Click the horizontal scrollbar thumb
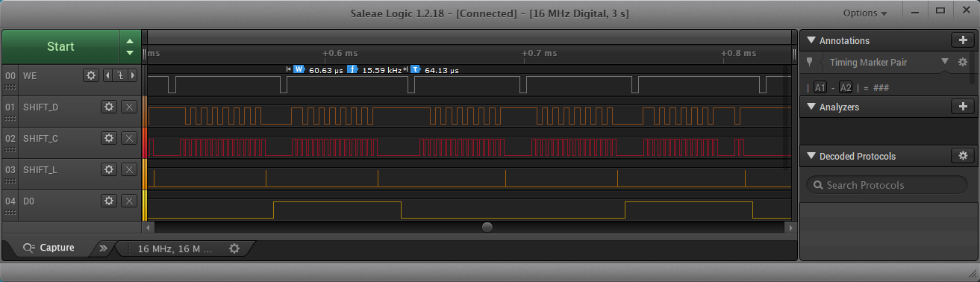The height and width of the screenshot is (282, 980). pyautogui.click(x=487, y=227)
